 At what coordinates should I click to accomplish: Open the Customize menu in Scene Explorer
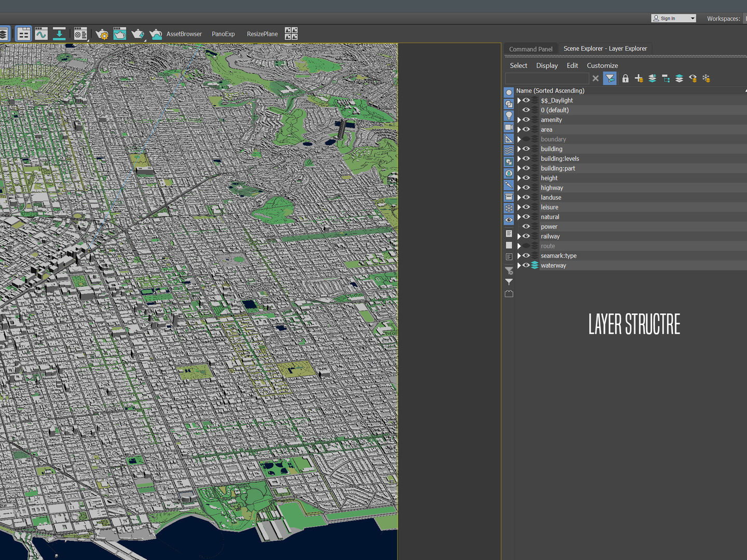pos(602,65)
